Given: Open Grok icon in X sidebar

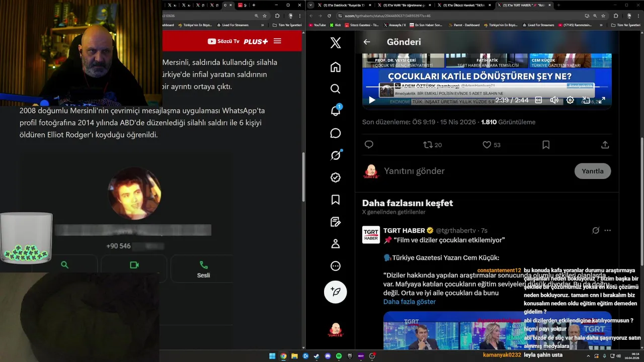Looking at the screenshot, I should [336, 155].
